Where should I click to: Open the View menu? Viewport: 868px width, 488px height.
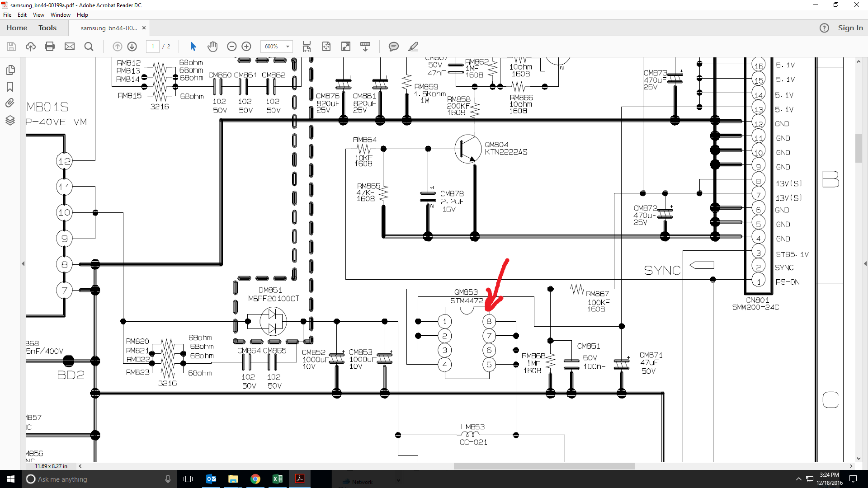coord(38,15)
